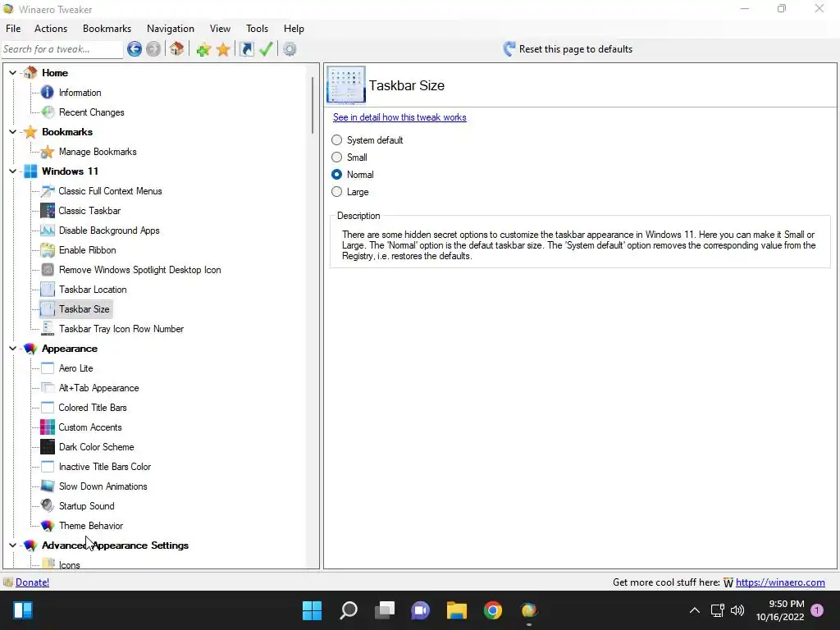Screen dimensions: 840x630
Task: Select the Small taskbar size option
Action: coord(336,157)
